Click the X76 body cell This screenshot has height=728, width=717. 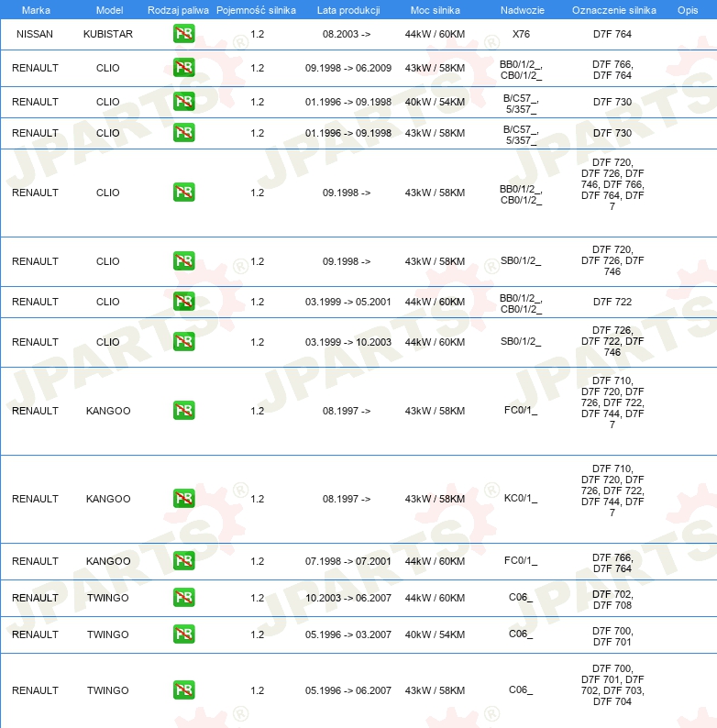click(521, 34)
